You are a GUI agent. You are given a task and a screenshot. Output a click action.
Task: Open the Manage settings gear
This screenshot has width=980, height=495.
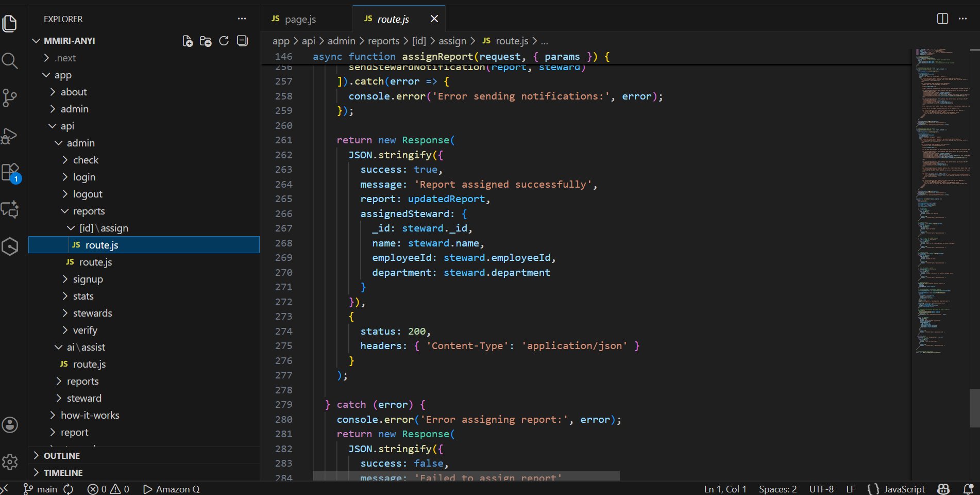10,462
